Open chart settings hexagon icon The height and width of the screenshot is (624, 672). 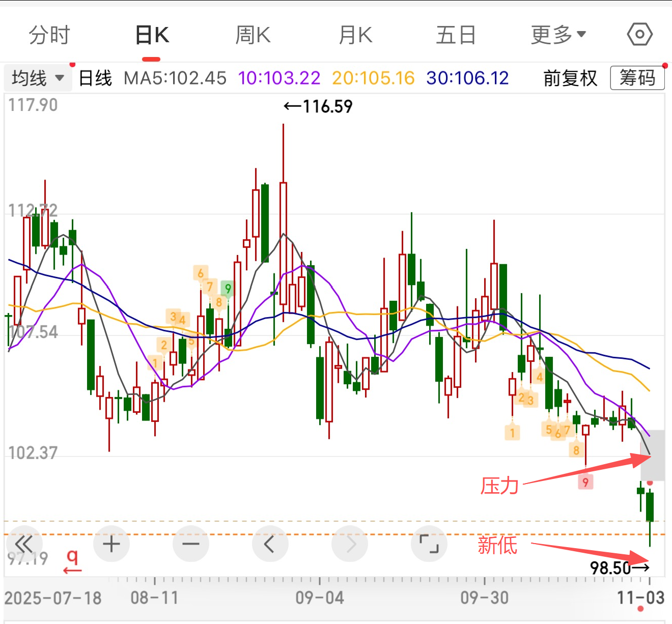click(x=639, y=35)
